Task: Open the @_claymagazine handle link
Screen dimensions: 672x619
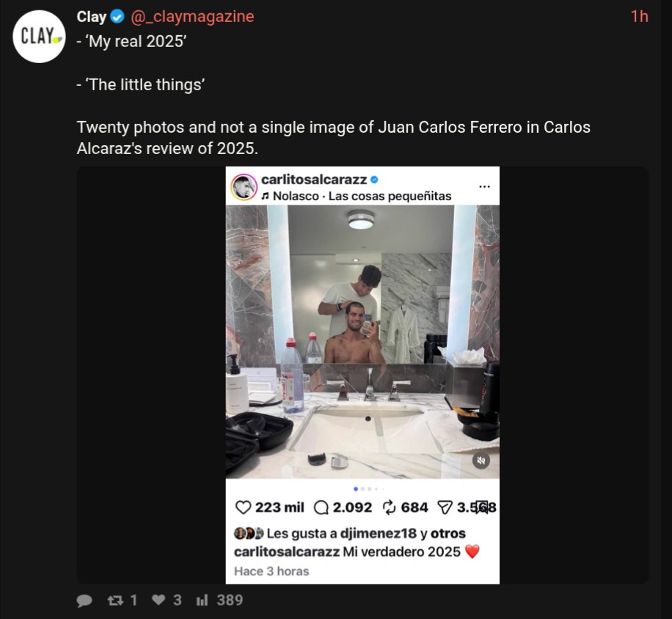Action: click(x=192, y=17)
